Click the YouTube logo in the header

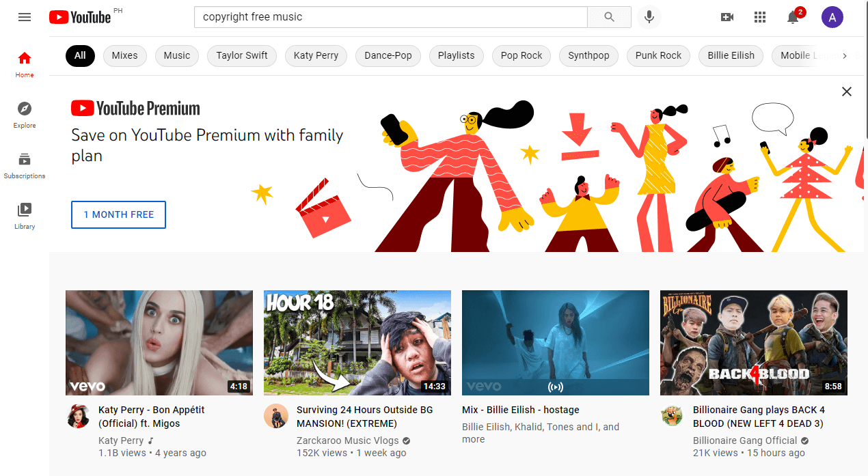pos(80,17)
